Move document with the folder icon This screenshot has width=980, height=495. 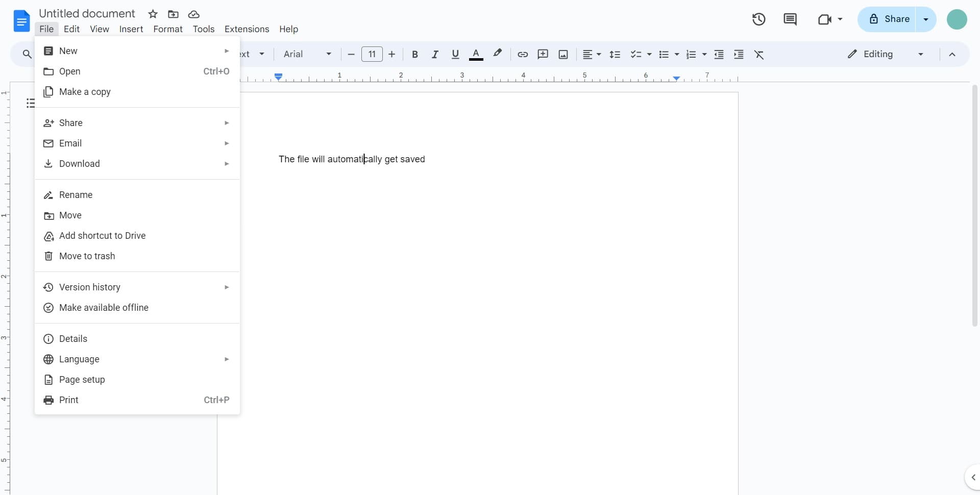pos(174,14)
